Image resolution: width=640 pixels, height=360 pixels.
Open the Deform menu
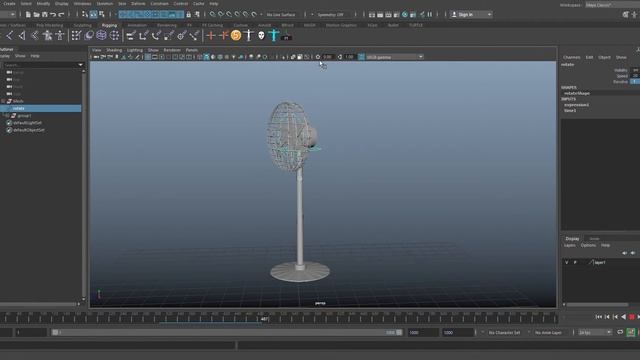pos(138,4)
